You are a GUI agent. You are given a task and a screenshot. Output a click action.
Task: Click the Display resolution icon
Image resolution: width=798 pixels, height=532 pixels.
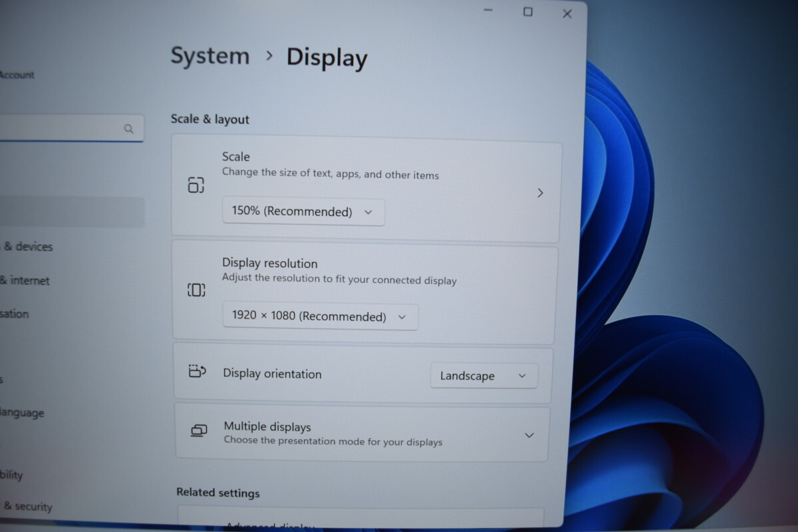click(196, 290)
